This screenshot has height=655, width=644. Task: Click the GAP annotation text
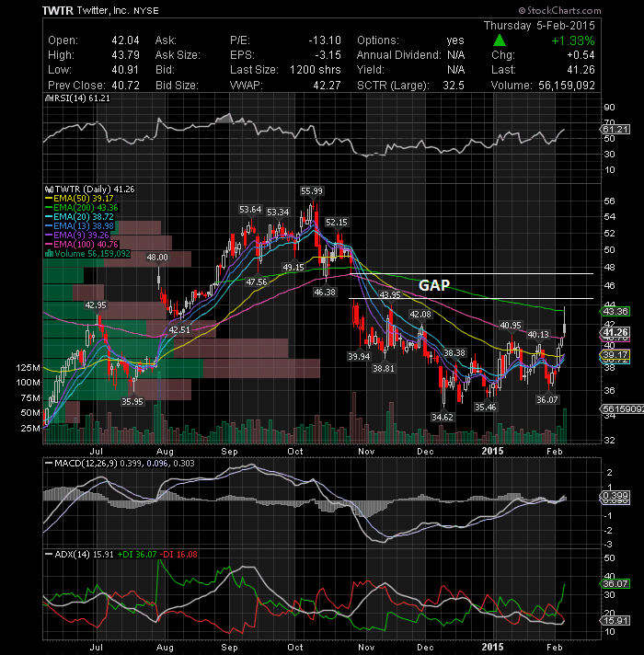click(434, 285)
